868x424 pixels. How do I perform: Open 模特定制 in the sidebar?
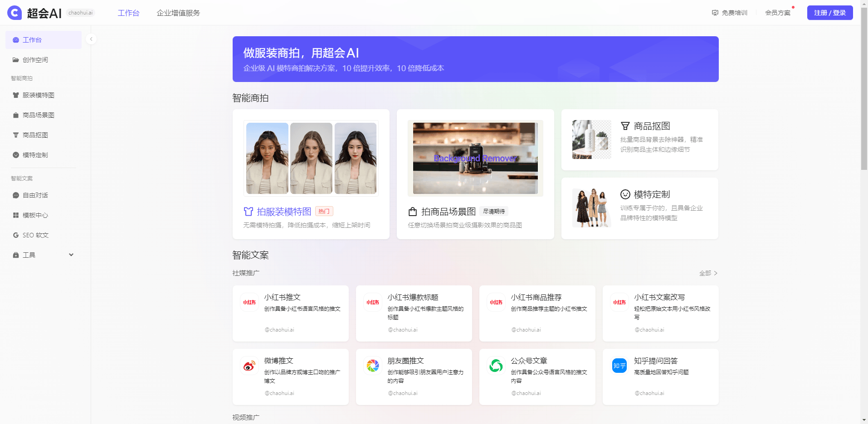[x=37, y=154]
